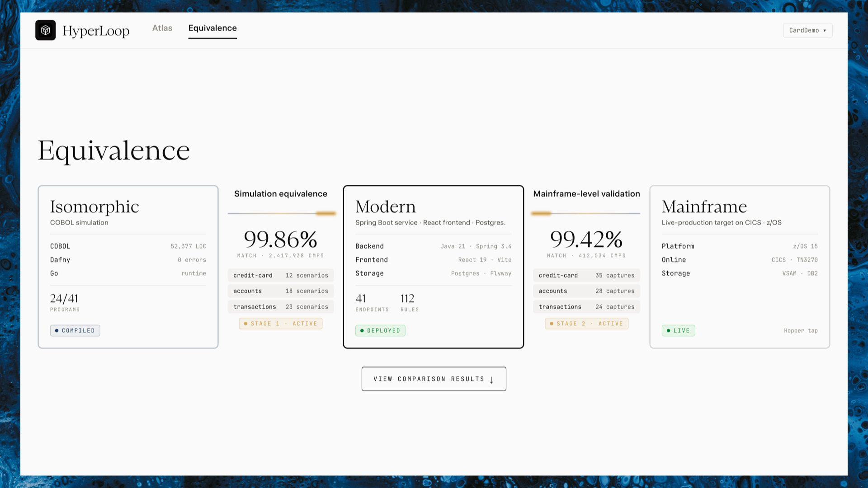Screen dimensions: 868x488
Task: Click the DEPLOYED status badge
Action: 380,330
